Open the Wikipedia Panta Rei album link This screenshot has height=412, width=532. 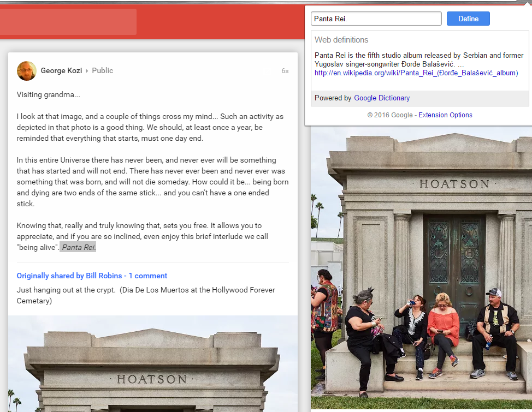point(416,73)
